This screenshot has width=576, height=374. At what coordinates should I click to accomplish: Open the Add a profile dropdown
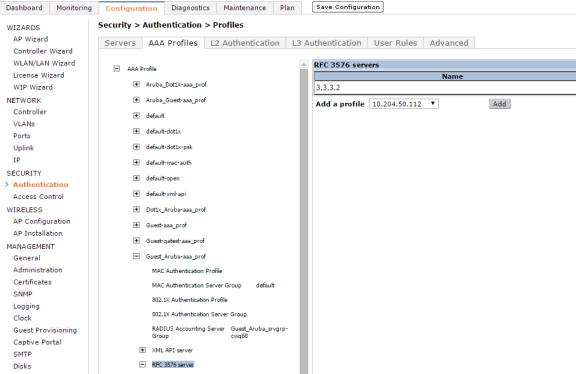[x=404, y=104]
